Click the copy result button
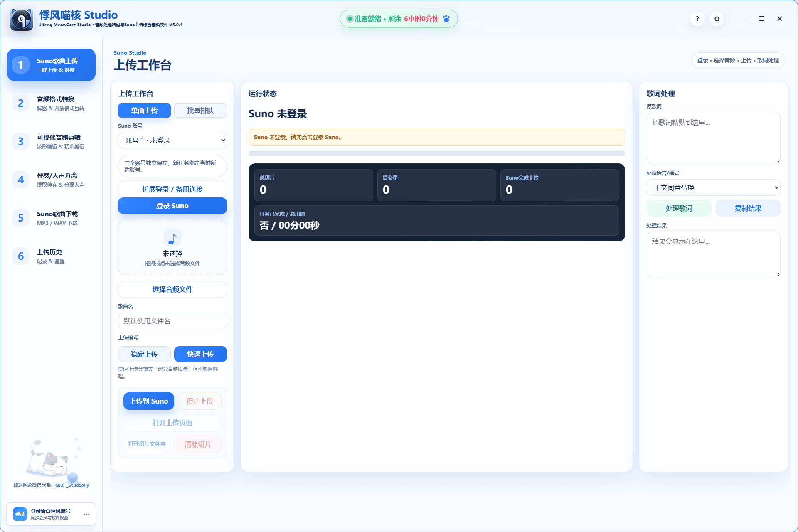 (748, 208)
